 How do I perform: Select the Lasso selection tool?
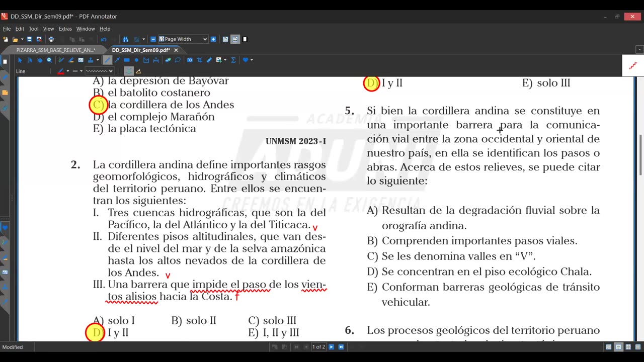pos(178,60)
